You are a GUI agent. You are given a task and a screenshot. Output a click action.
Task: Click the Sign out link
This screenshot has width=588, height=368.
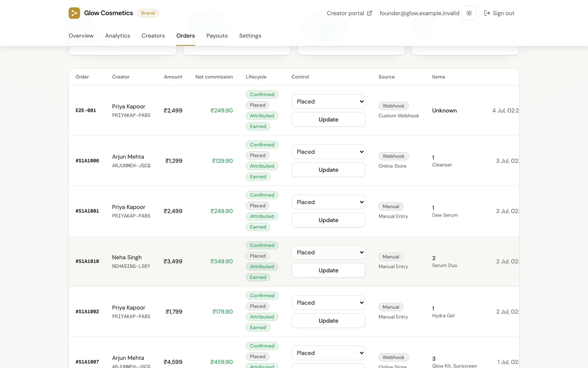tap(499, 13)
